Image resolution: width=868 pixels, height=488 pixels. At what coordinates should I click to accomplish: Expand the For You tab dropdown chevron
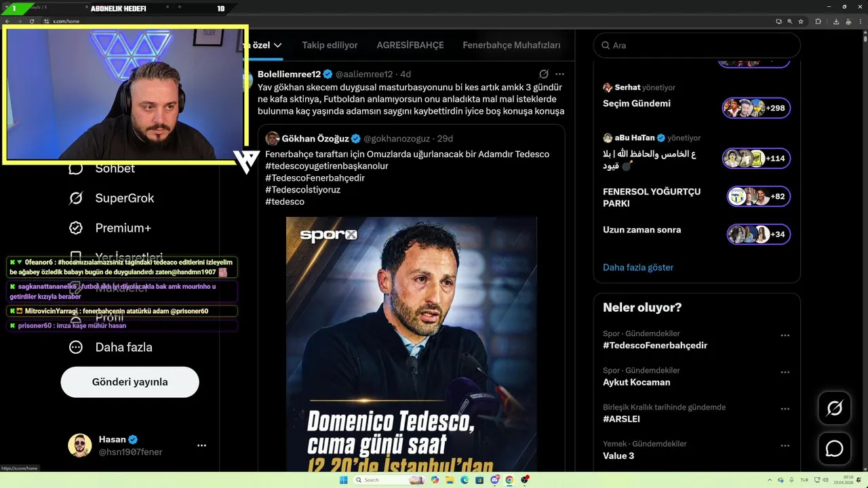(277, 45)
